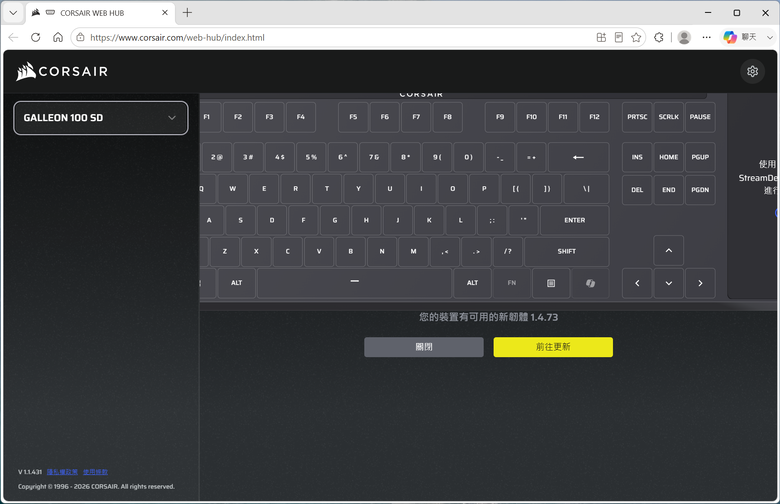
Task: Select the ENTER key on keyboard
Action: click(575, 220)
